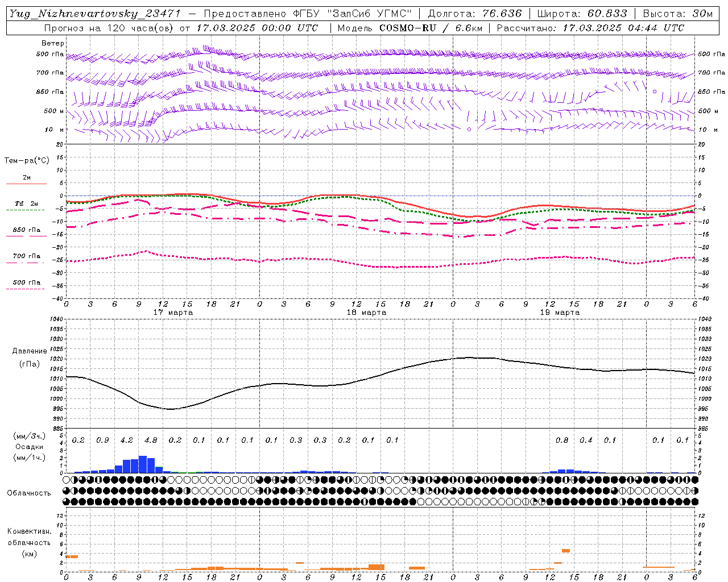
Task: Click the 17 марта date label
Action: tap(173, 313)
